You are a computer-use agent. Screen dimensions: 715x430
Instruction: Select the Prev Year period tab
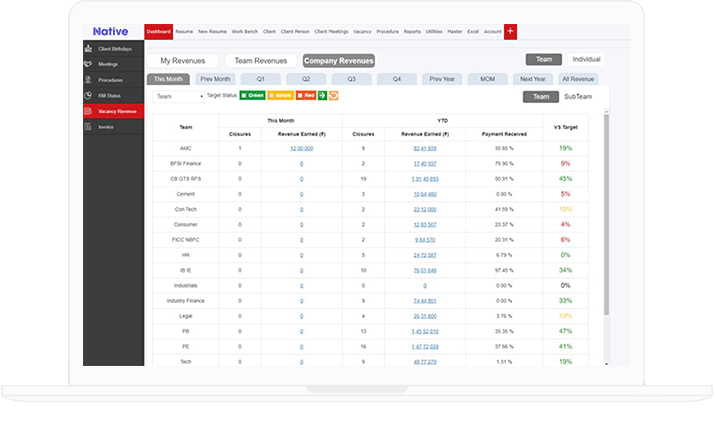tap(442, 79)
